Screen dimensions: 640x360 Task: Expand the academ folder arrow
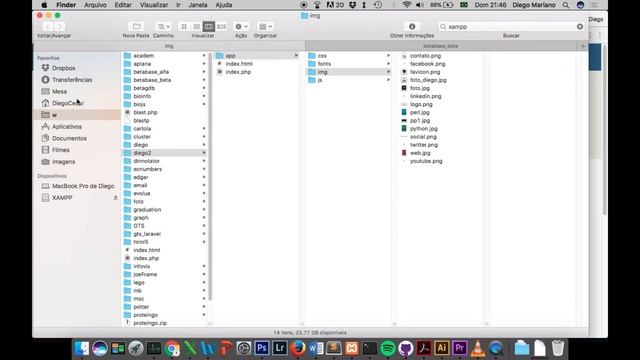pos(204,56)
